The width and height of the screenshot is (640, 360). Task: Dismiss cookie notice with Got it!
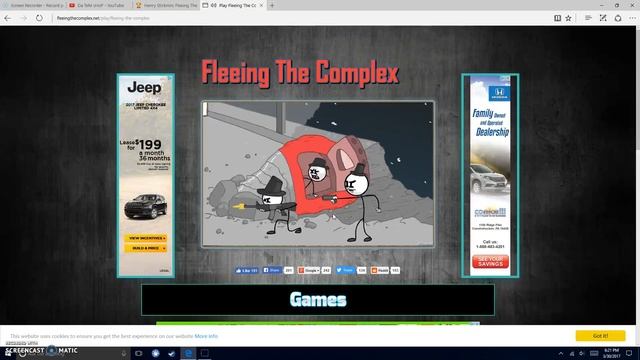600,336
